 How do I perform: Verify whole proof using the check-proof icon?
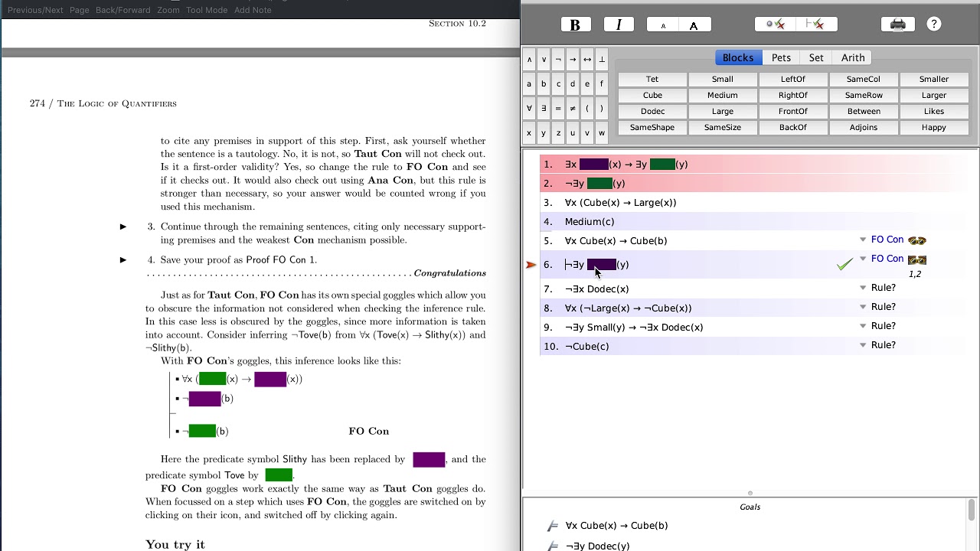coord(816,24)
